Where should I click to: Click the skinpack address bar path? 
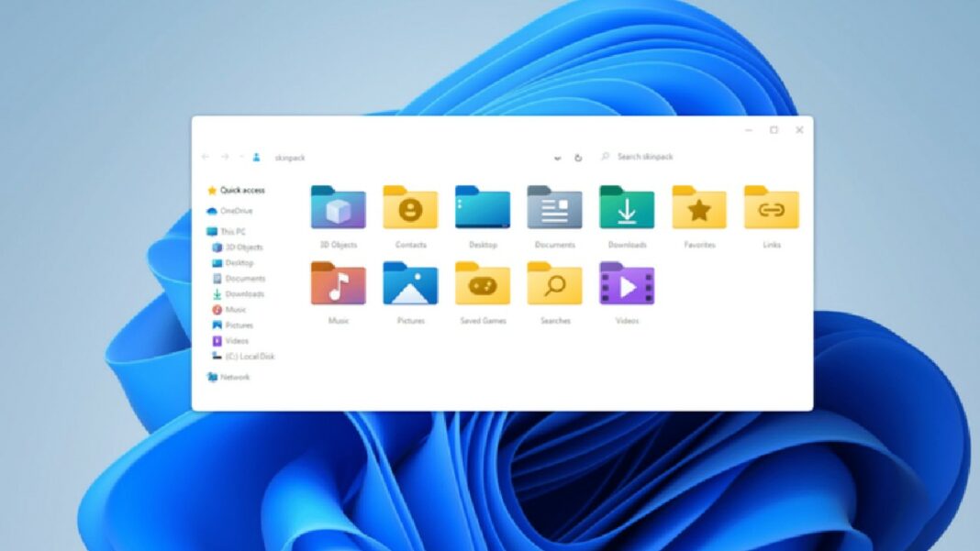point(290,158)
